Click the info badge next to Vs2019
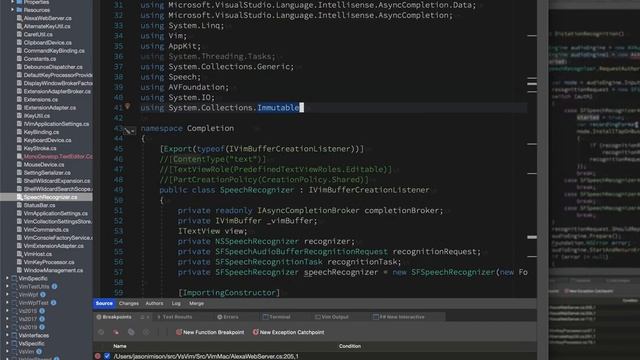This screenshot has height=360, width=640. pyautogui.click(x=42, y=327)
